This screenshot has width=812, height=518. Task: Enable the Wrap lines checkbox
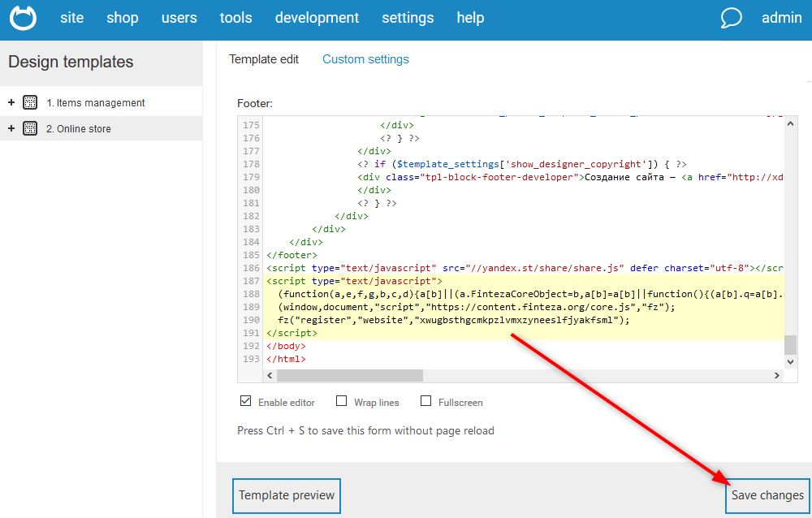341,401
